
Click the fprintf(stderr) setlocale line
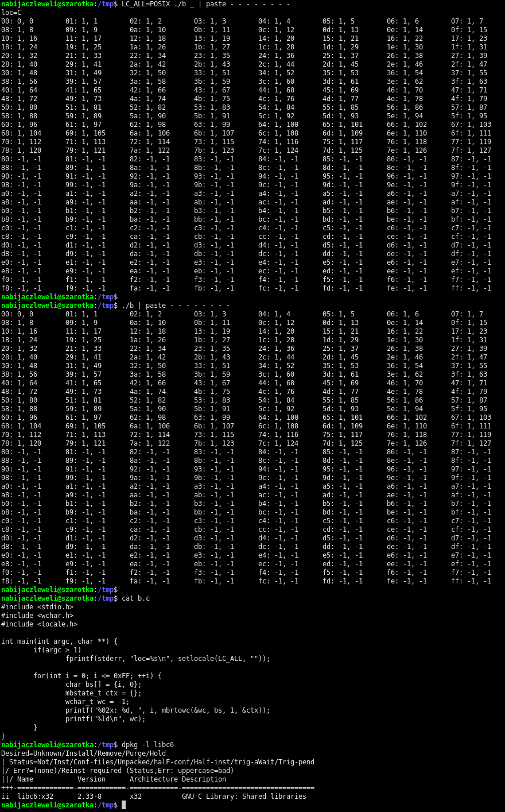(x=168, y=659)
